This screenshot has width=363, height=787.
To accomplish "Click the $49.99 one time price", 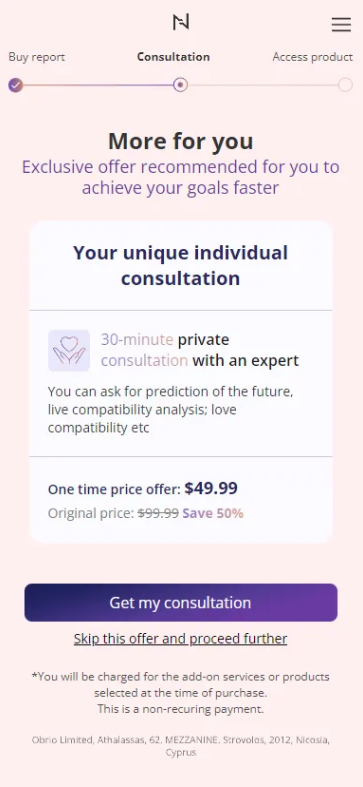I will [211, 488].
